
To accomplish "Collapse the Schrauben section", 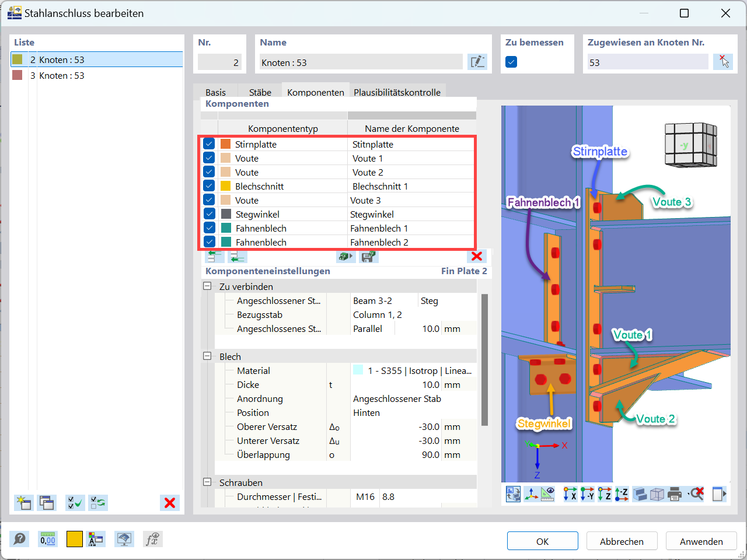I will coord(207,482).
